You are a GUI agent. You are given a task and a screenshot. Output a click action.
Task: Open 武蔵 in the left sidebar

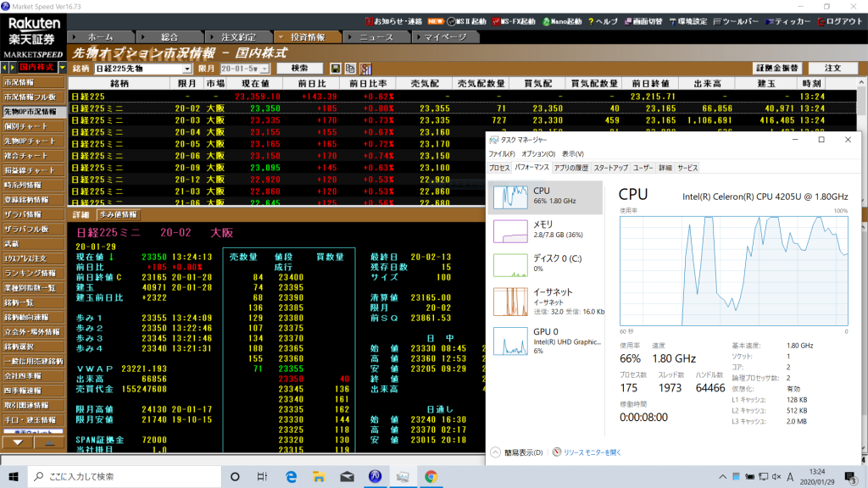33,244
